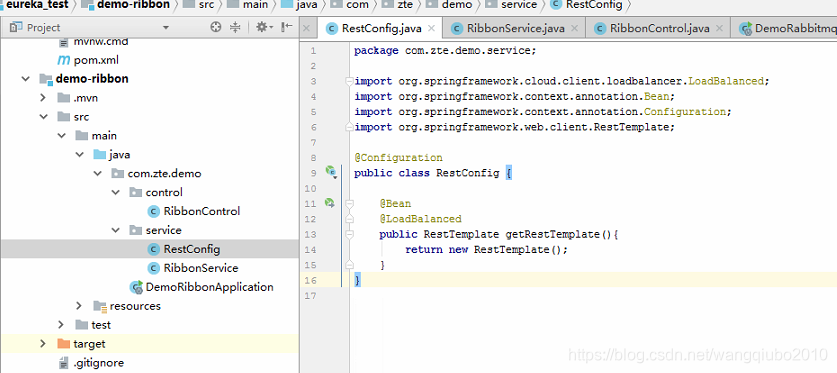Switch to RibbonControl.java tab
Viewport: 837px width, 373px height.
pyautogui.click(x=659, y=28)
